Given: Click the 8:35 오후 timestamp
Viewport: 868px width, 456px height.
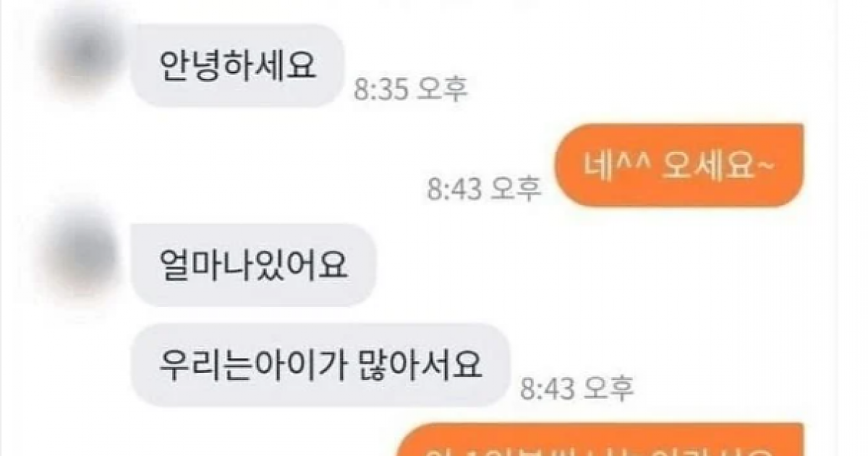Looking at the screenshot, I should [411, 89].
